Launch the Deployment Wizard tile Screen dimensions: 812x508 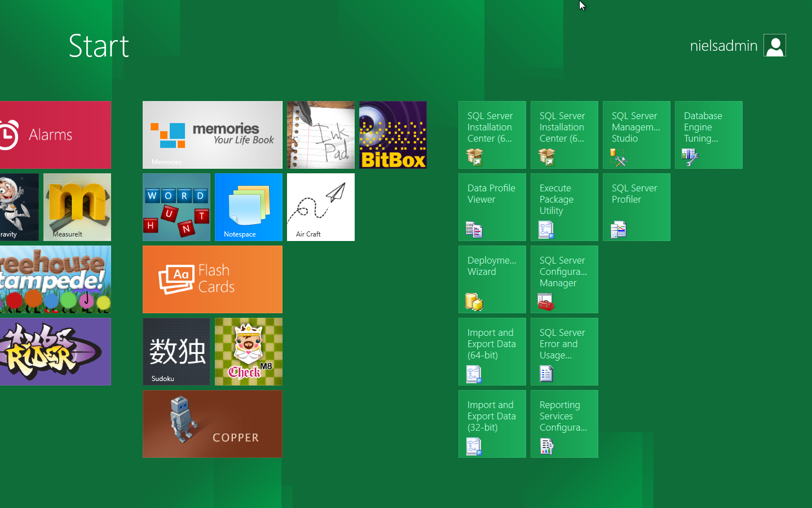(x=492, y=279)
